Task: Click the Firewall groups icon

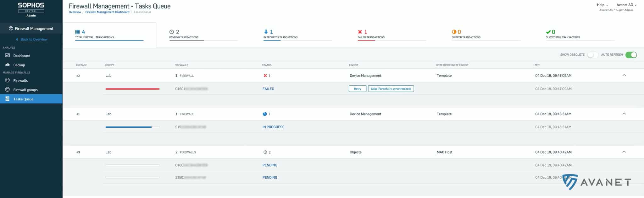Action: [8, 90]
